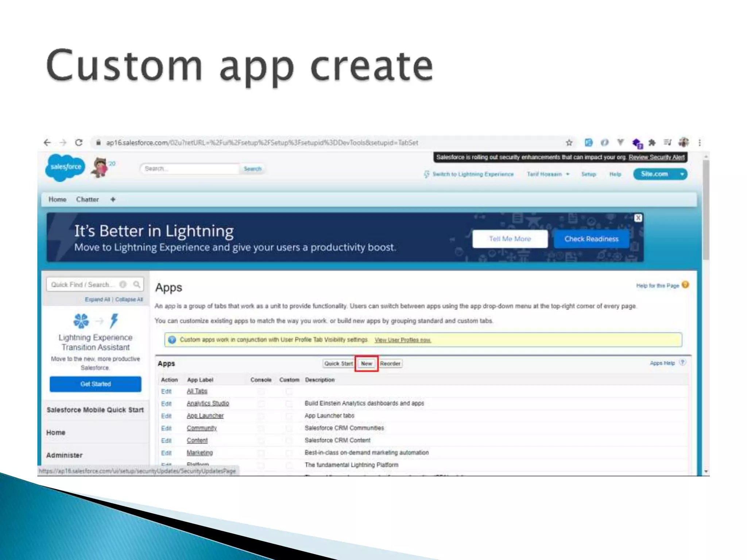This screenshot has width=747, height=560.
Task: Click the Apps Help question icon
Action: pyautogui.click(x=682, y=363)
